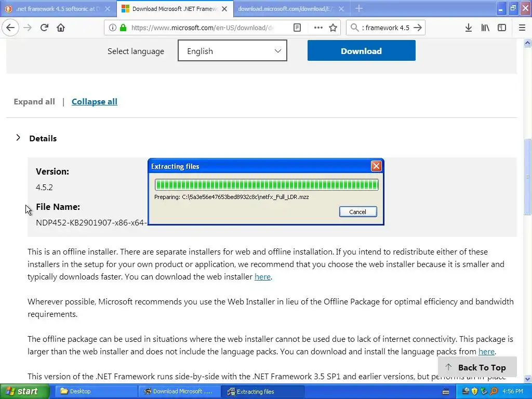The width and height of the screenshot is (532, 399).
Task: Show site information icon in address bar
Action: coord(113,28)
